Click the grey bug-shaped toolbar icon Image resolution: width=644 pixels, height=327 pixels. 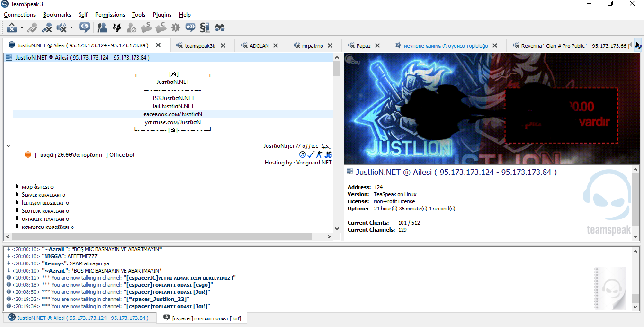point(176,27)
